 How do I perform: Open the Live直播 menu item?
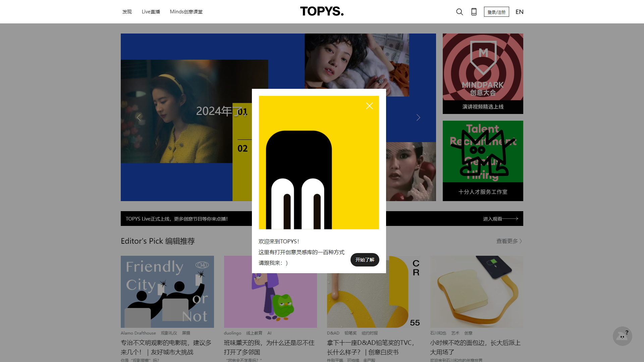(x=151, y=11)
